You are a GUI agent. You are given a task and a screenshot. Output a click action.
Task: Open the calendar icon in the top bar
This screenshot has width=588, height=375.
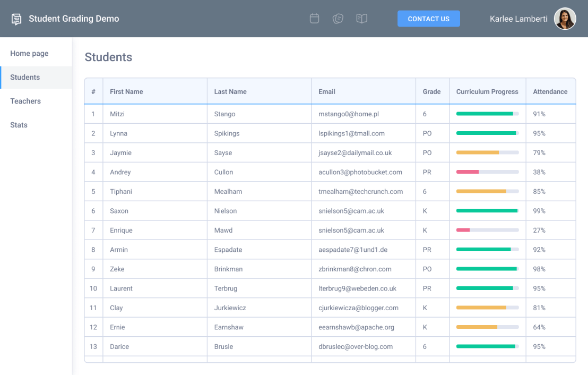click(314, 18)
